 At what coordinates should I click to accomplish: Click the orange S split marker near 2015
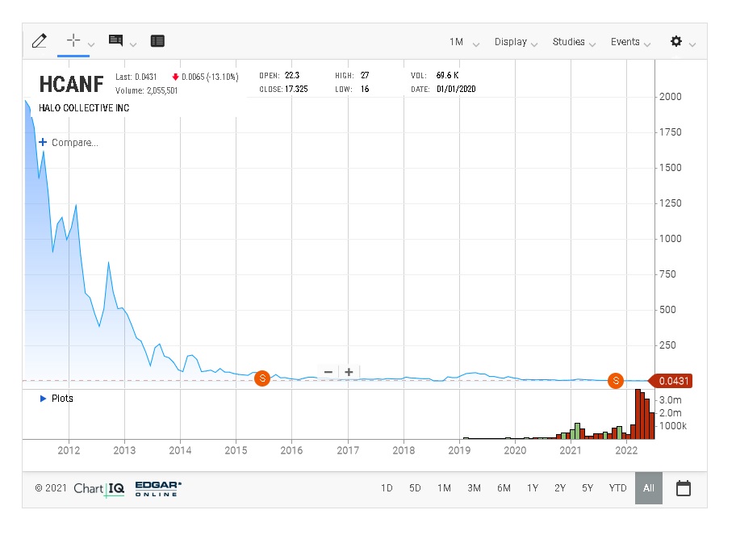point(261,378)
